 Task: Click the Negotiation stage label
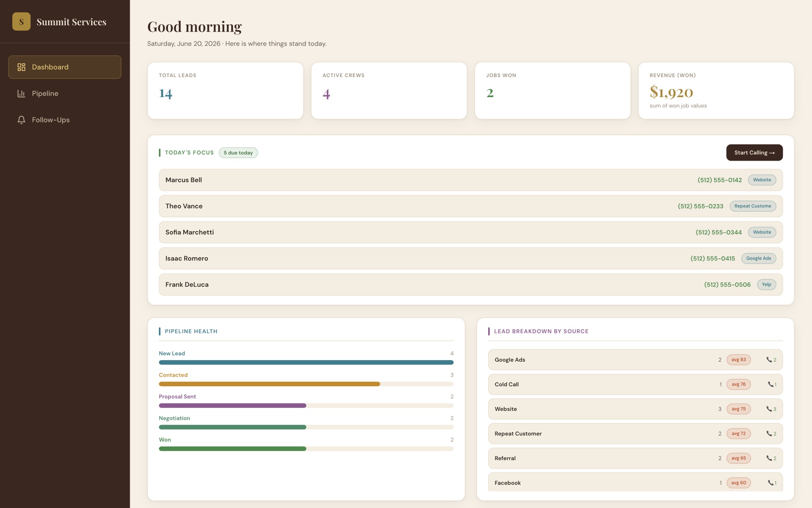coord(175,418)
